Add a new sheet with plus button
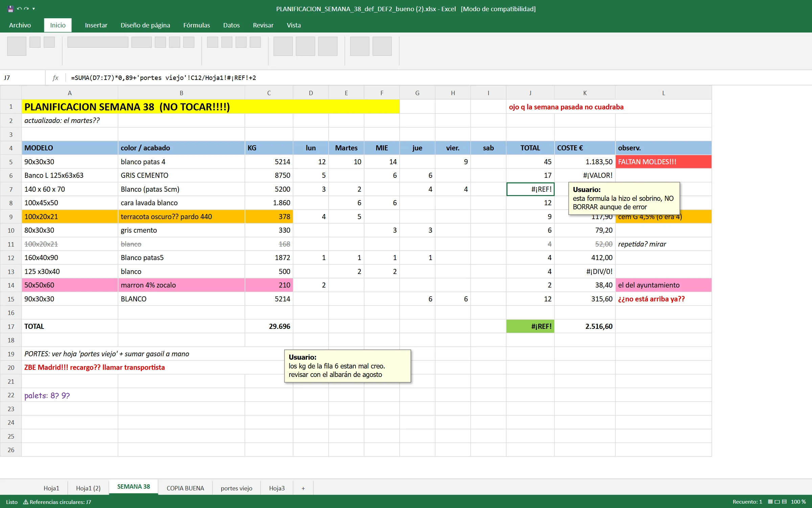This screenshot has width=812, height=508. [x=303, y=488]
